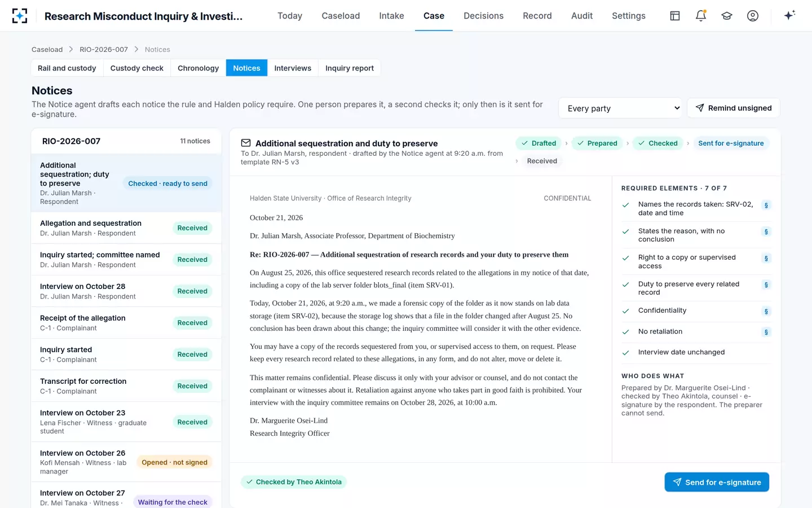Click the envelope icon beside the notice title
The image size is (812, 508).
pyautogui.click(x=246, y=143)
